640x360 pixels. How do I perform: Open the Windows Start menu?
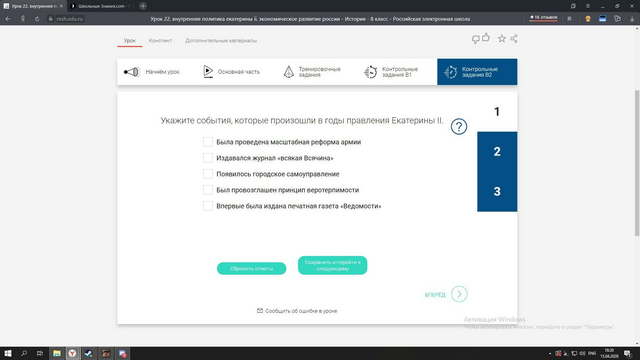(8, 353)
